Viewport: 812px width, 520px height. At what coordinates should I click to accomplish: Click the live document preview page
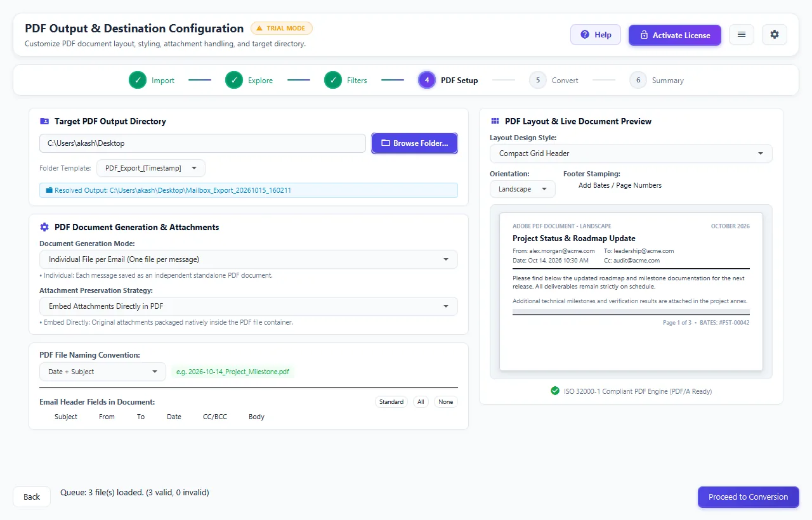tap(631, 292)
